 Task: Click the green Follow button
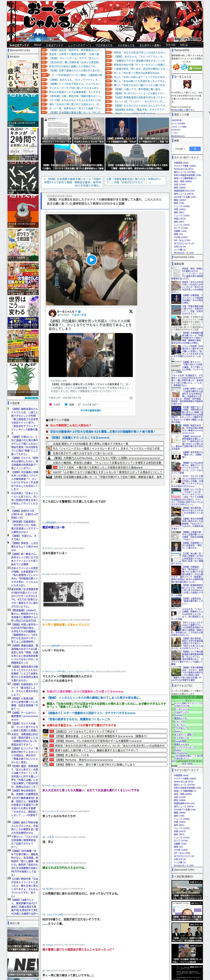click(x=195, y=68)
